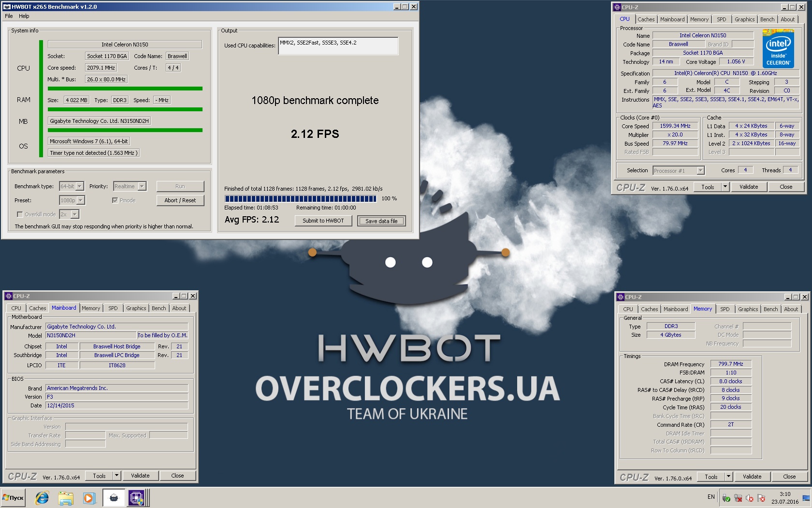Click the Core Speed 1599.34 MHz field
Viewport: 812px width, 508px height.
pos(675,126)
